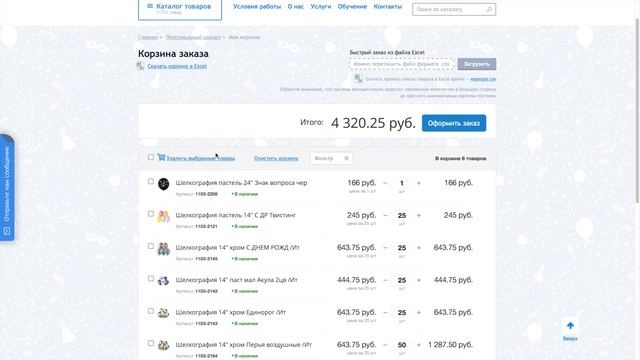Screen dimensions: 640x360
Task: Click the search magnifier icon
Action: pyautogui.click(x=489, y=9)
